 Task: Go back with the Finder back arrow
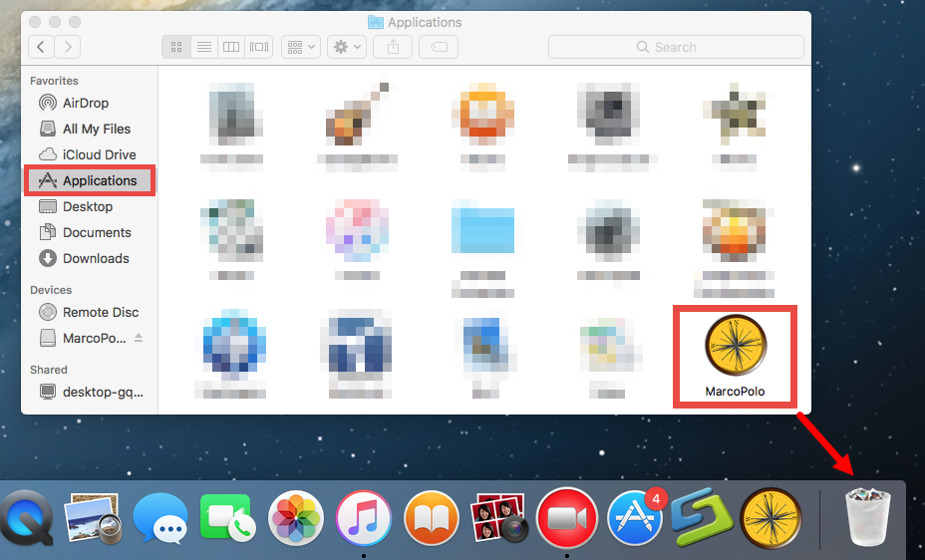point(41,47)
